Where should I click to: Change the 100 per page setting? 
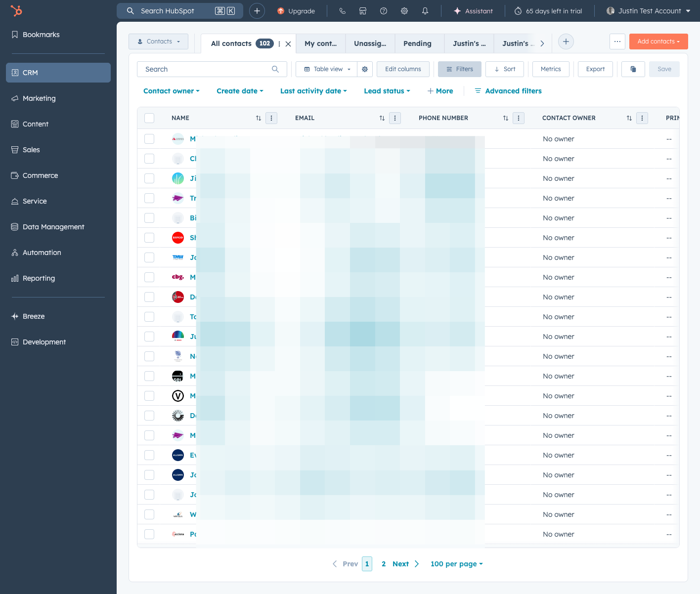click(x=457, y=564)
